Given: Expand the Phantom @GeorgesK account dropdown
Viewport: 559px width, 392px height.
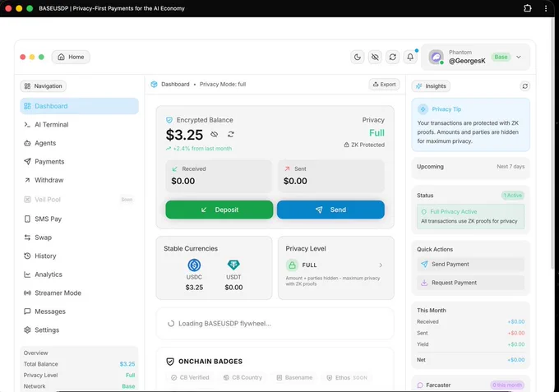Looking at the screenshot, I should pos(519,57).
